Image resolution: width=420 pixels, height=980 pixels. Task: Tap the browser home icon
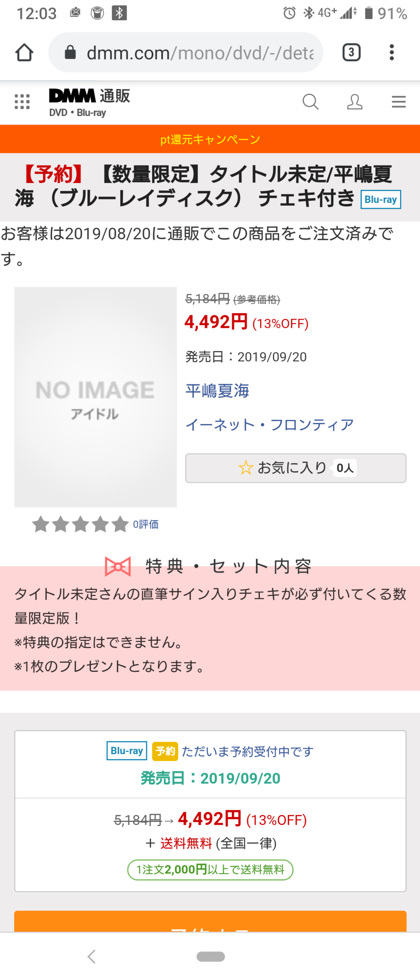24,52
